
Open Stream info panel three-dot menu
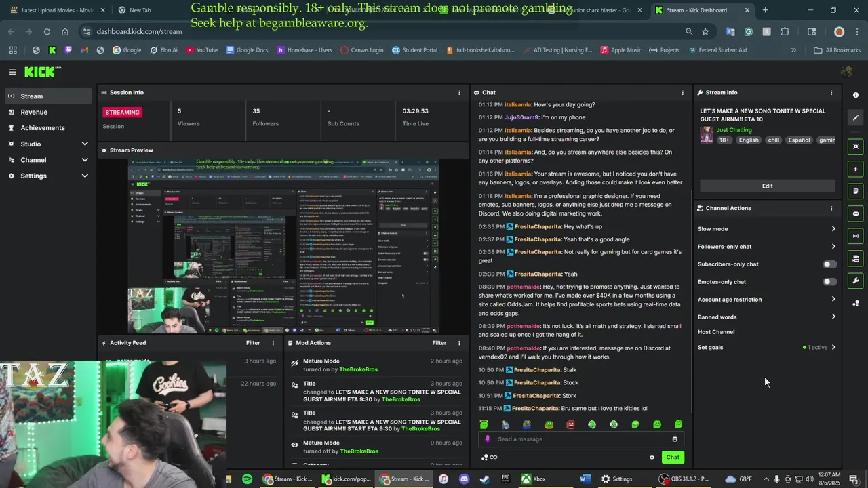point(831,92)
